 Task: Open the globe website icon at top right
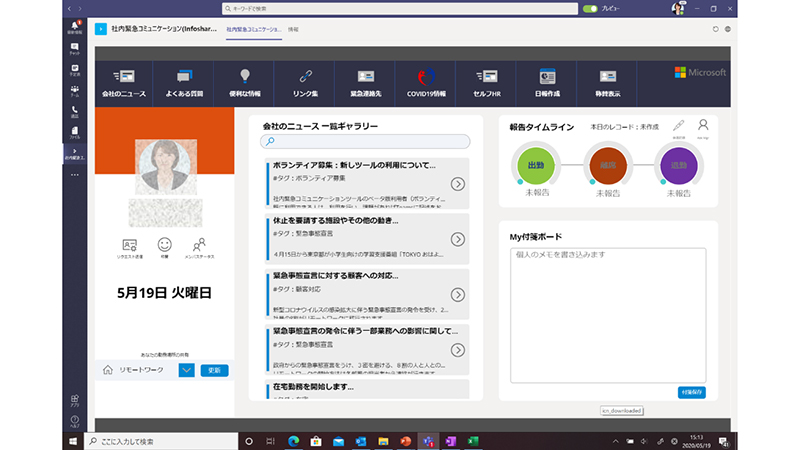point(728,29)
